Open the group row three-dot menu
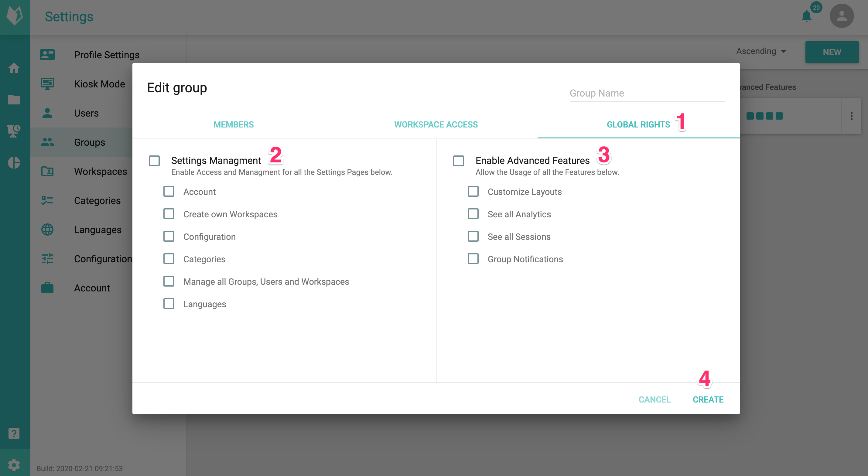The width and height of the screenshot is (868, 476). tap(852, 116)
